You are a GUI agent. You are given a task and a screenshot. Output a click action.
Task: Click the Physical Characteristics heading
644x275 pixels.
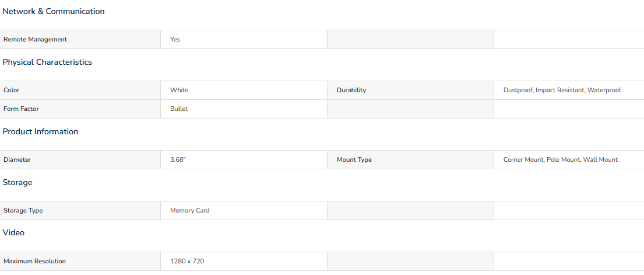47,62
